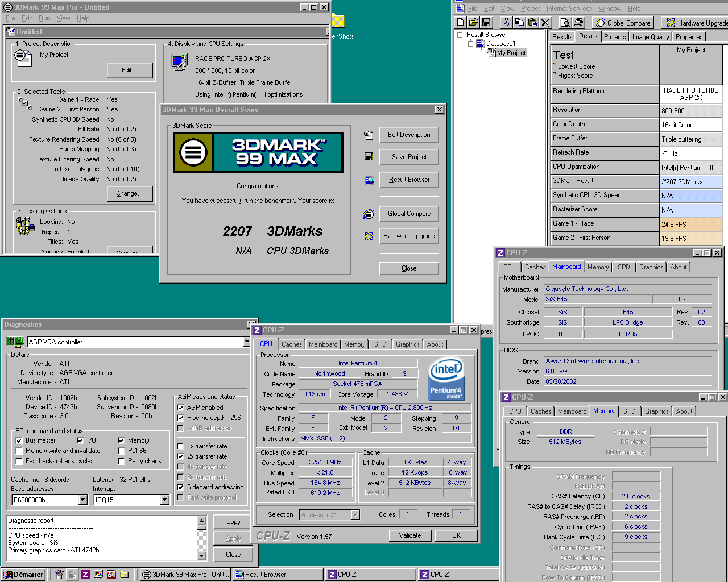Screen dimensions: 728x582
Task: Click the purple Z CPU-Z quick launch icon
Action: (x=85, y=575)
